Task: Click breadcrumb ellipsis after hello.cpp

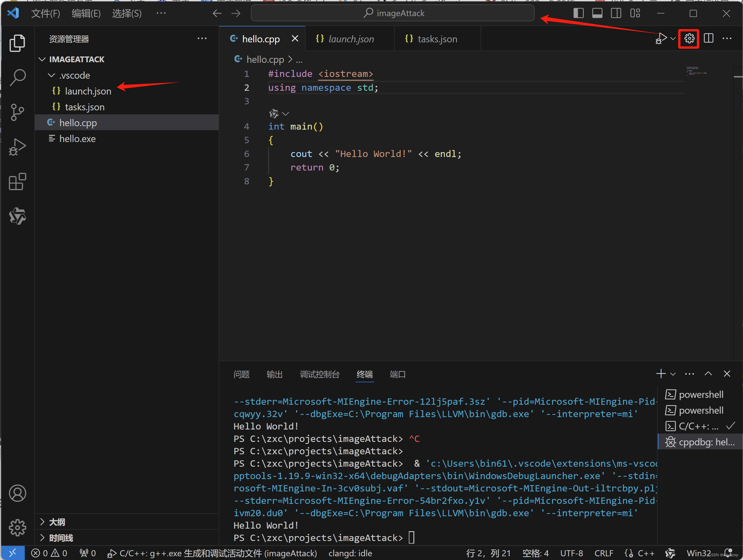Action: point(299,60)
